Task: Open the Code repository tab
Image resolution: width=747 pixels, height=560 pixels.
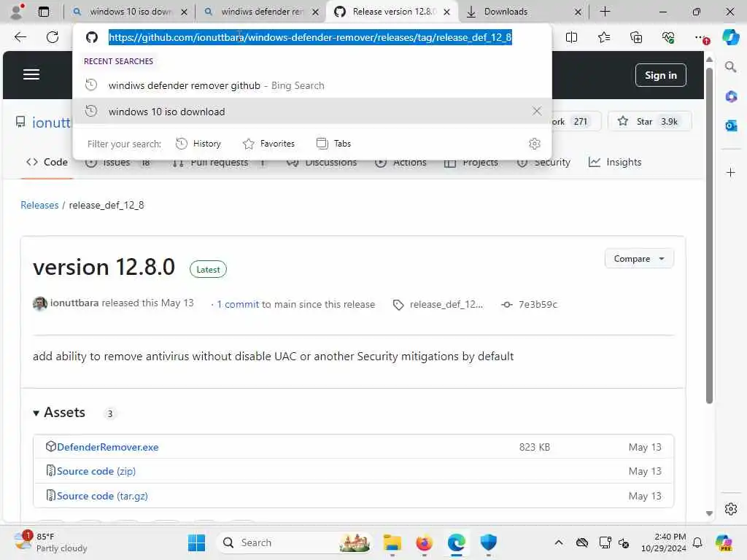Action: click(x=47, y=163)
